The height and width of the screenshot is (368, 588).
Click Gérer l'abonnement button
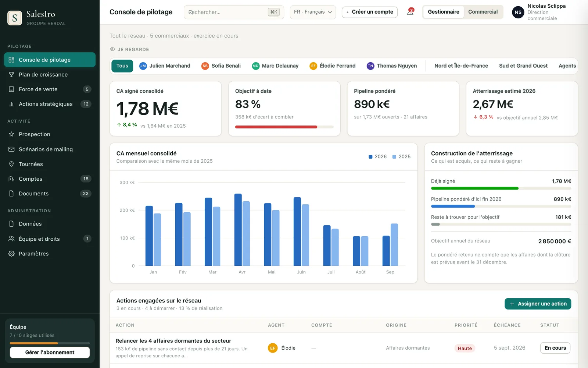point(50,352)
